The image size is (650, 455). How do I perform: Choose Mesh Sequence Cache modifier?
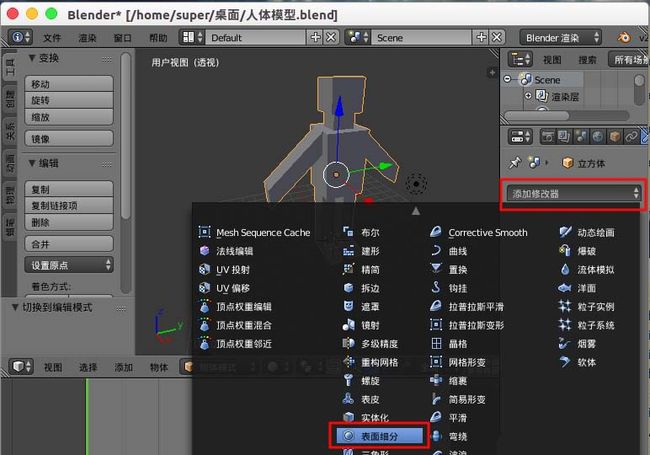click(x=254, y=232)
